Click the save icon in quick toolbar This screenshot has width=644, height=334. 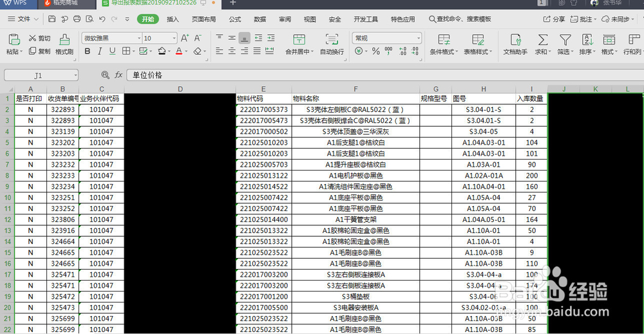52,19
